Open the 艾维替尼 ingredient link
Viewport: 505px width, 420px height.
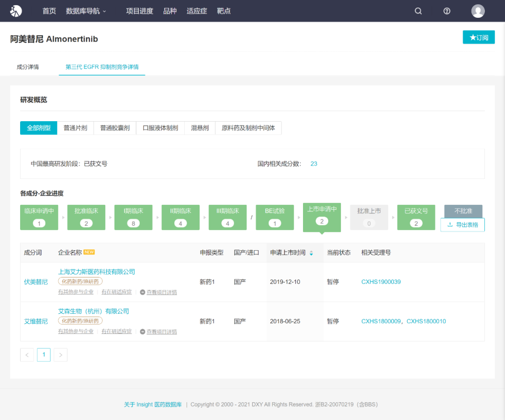click(36, 321)
